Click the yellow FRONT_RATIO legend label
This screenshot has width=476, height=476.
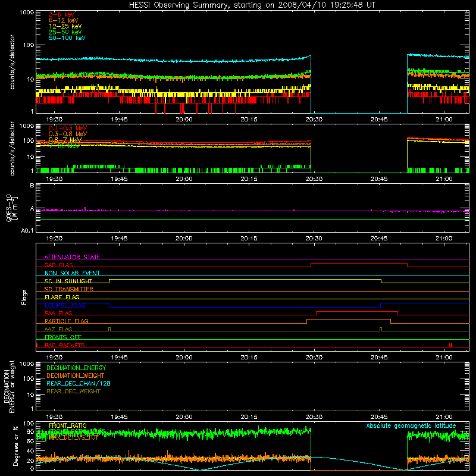click(x=68, y=425)
